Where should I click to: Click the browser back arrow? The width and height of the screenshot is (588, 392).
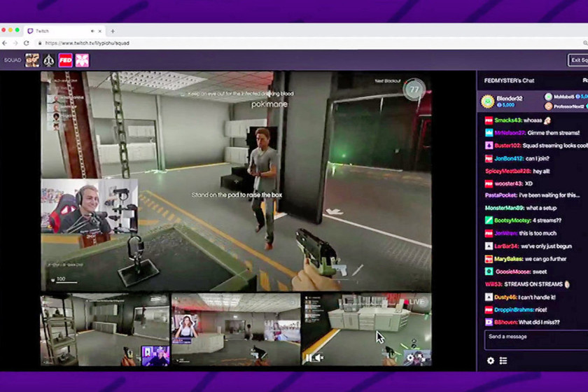(5, 43)
